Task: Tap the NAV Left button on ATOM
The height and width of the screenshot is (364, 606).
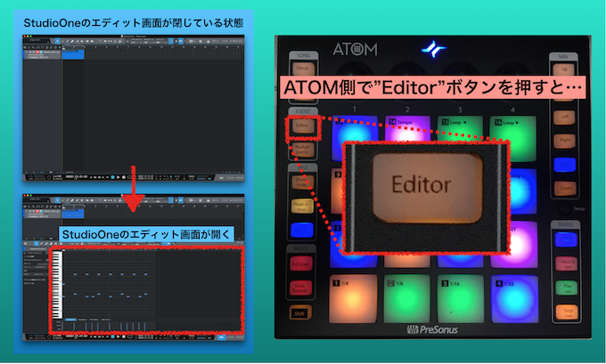Action: [x=564, y=117]
